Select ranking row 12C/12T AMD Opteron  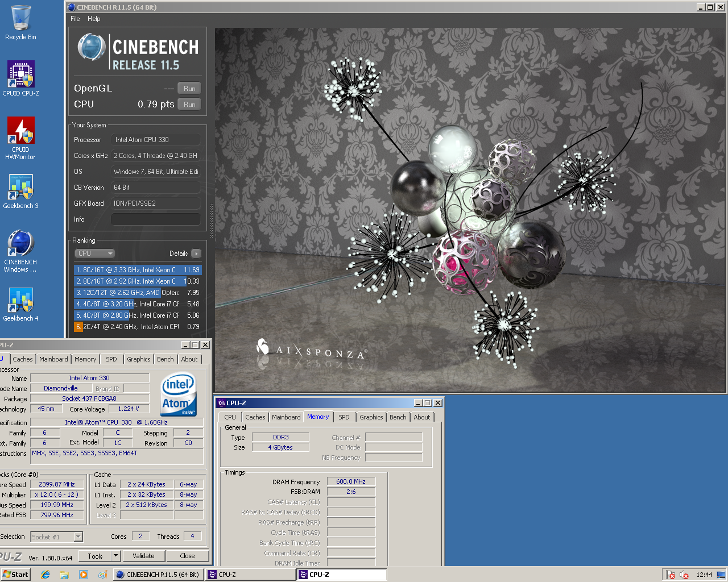tap(138, 293)
